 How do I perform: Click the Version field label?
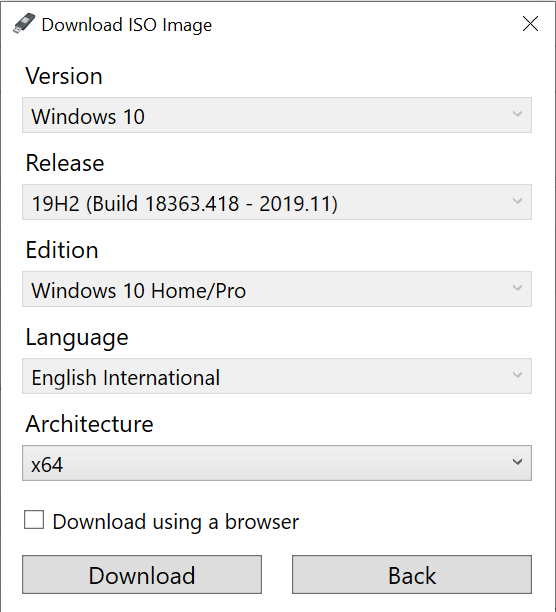(64, 76)
